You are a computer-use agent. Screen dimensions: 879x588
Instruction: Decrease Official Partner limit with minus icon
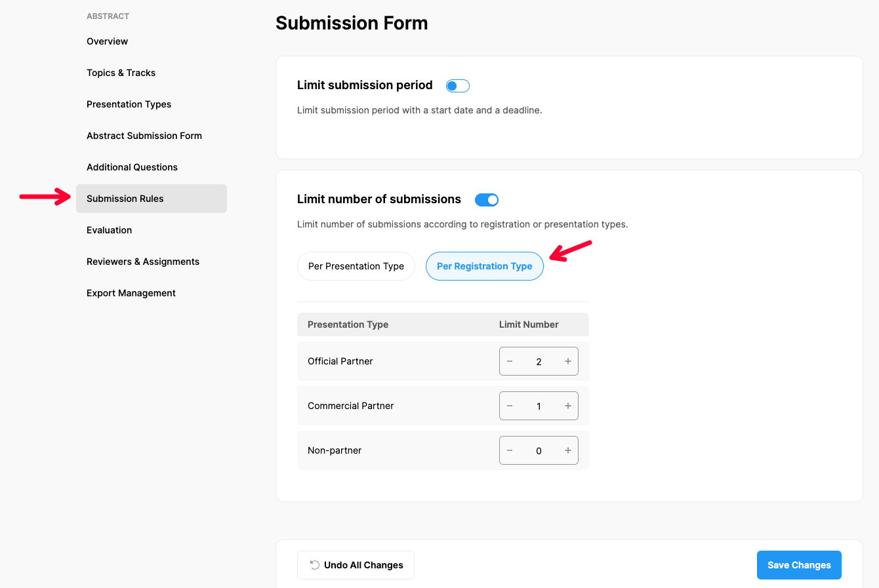[510, 361]
